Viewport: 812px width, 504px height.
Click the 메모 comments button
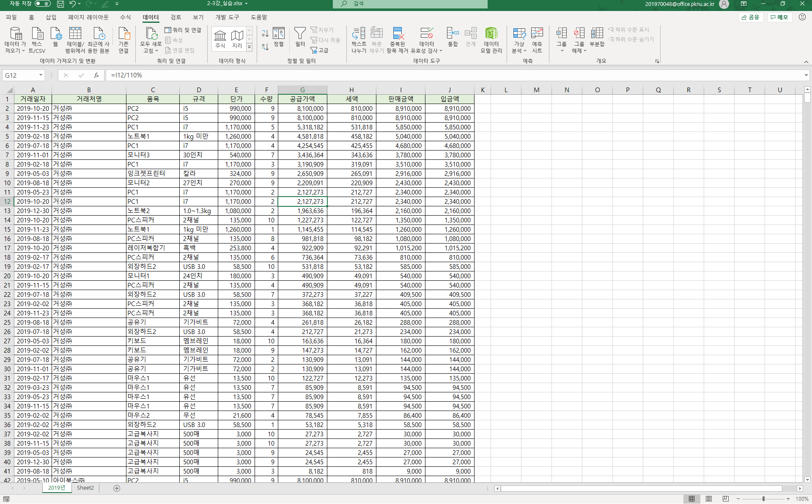(779, 17)
